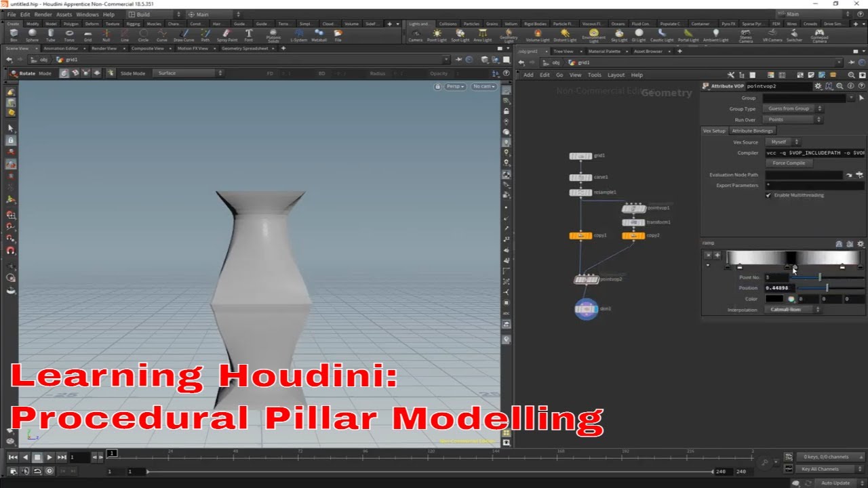Select the Sphere shelf tool
Image resolution: width=868 pixels, height=488 pixels.
coord(32,35)
